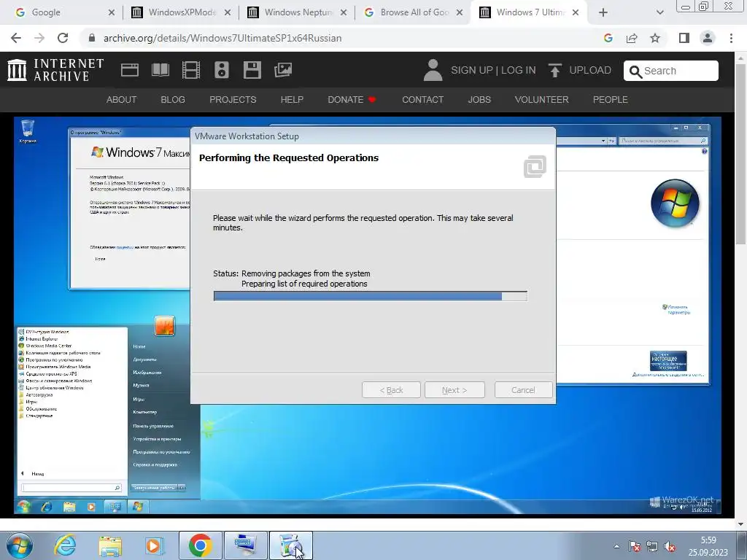Click the Windows 7 screenshot image
The image size is (747, 560).
368,316
